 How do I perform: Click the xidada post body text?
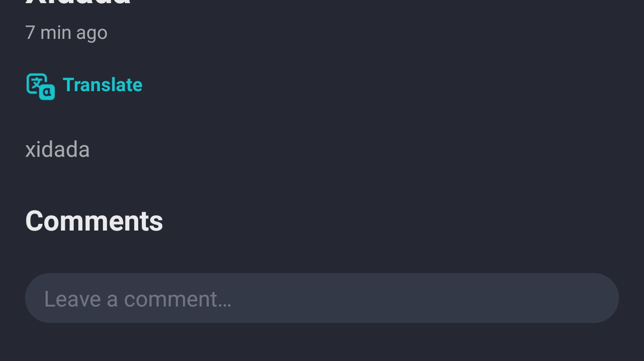click(x=57, y=150)
